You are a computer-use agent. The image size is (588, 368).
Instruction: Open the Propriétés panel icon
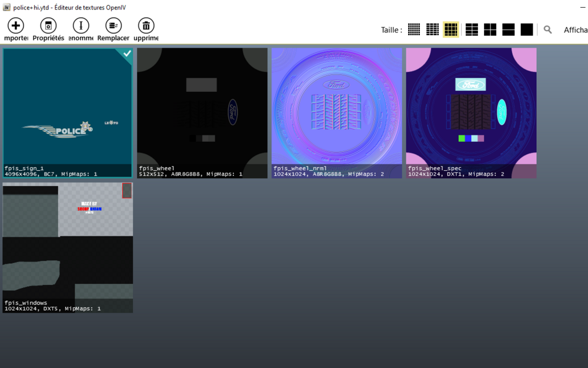pyautogui.click(x=48, y=26)
